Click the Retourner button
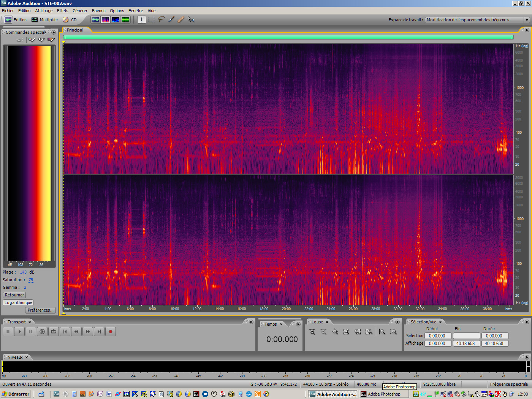 tap(14, 295)
